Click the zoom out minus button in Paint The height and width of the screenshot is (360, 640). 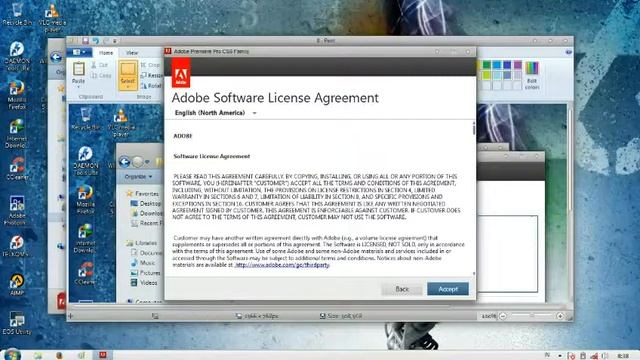pos(503,316)
